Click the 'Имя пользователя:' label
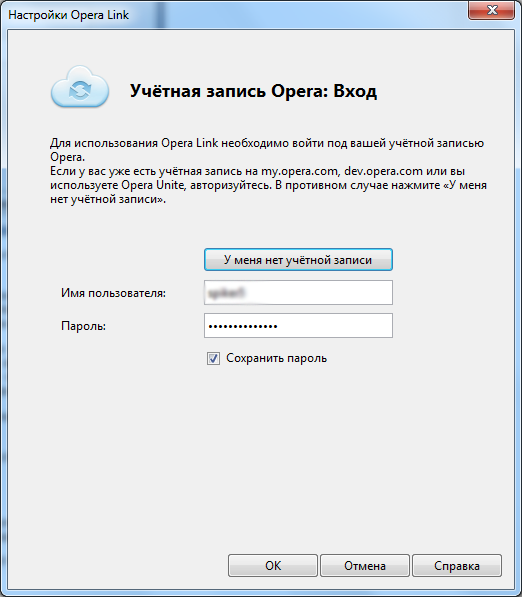Screen dimensions: 522x597 [113, 293]
